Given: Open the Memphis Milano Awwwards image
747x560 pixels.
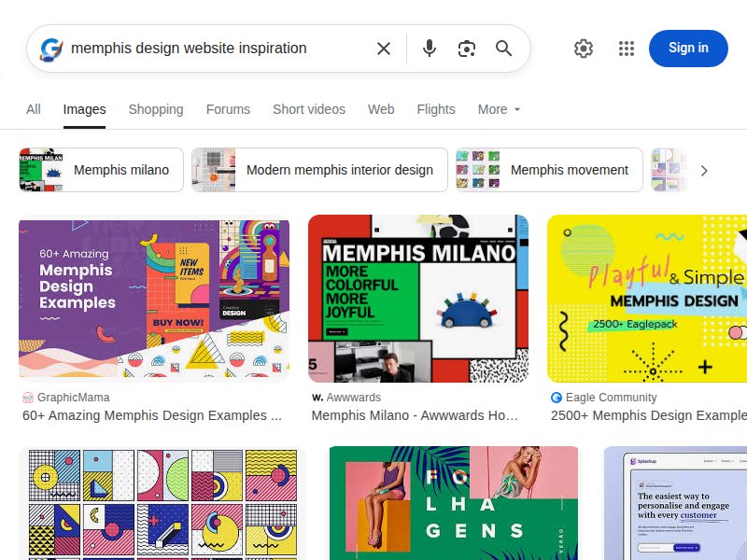Looking at the screenshot, I should coord(417,299).
